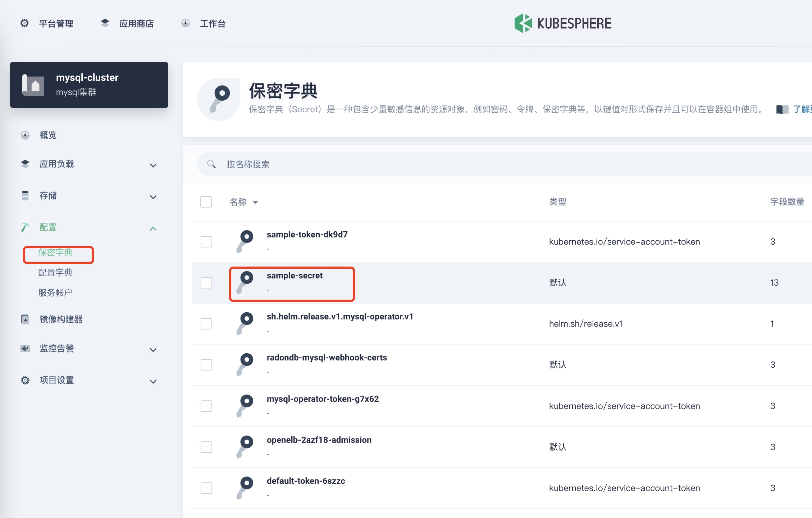Click the search magnifier icon
The image size is (812, 518).
tap(211, 164)
